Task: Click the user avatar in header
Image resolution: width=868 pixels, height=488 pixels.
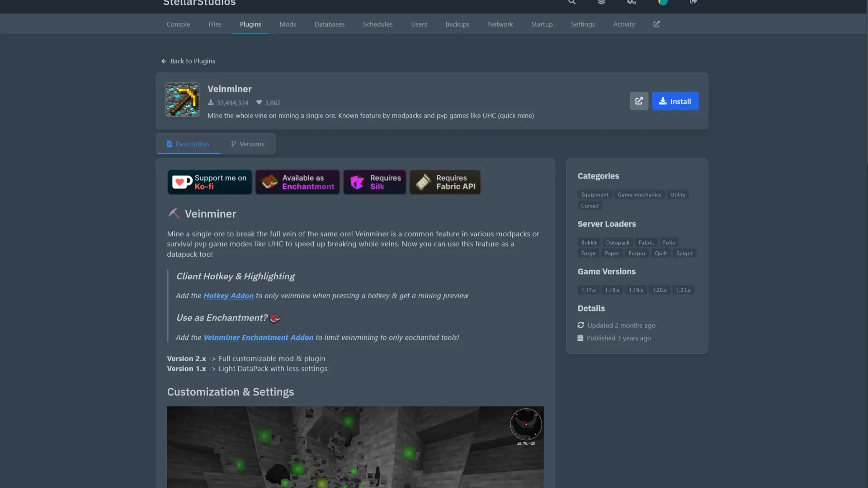Action: pos(663,2)
